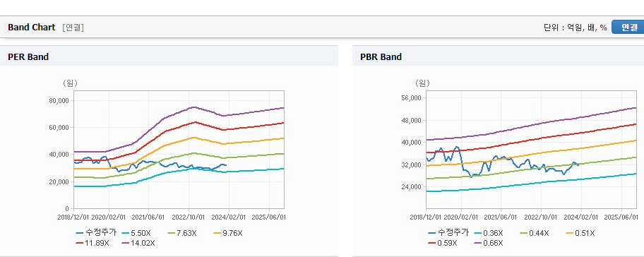
Task: Click 2022/10/01 x-axis label in PER chart
Action: [x=189, y=217]
